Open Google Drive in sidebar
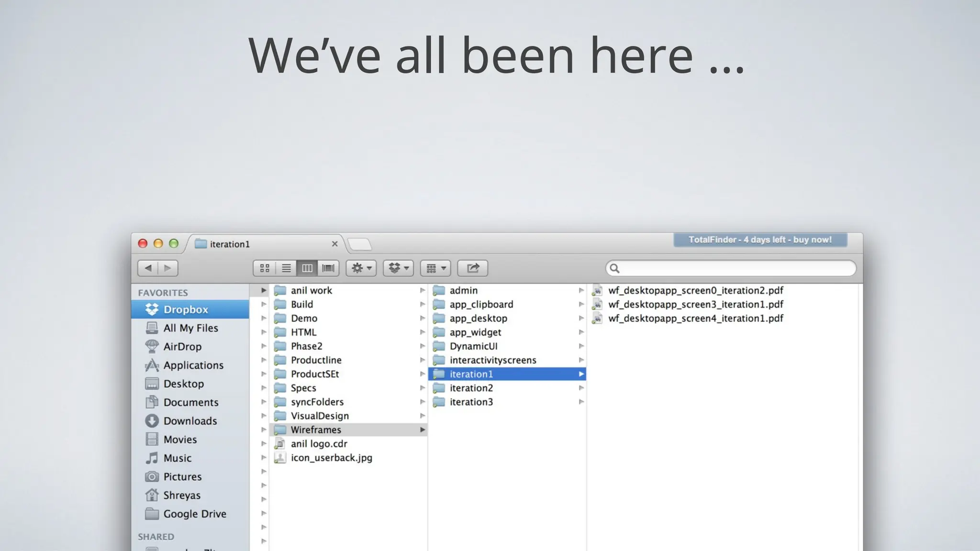This screenshot has width=980, height=551. point(194,514)
